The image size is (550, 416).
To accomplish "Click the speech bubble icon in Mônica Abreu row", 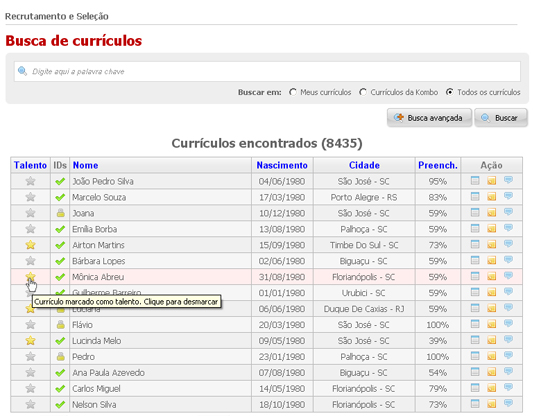I will coord(508,276).
